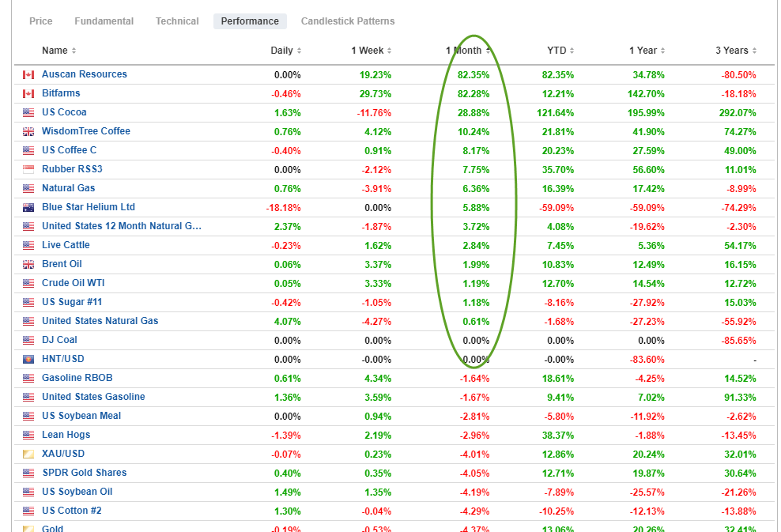Open the Gasoline RBOB link
The width and height of the screenshot is (781, 532).
point(77,378)
